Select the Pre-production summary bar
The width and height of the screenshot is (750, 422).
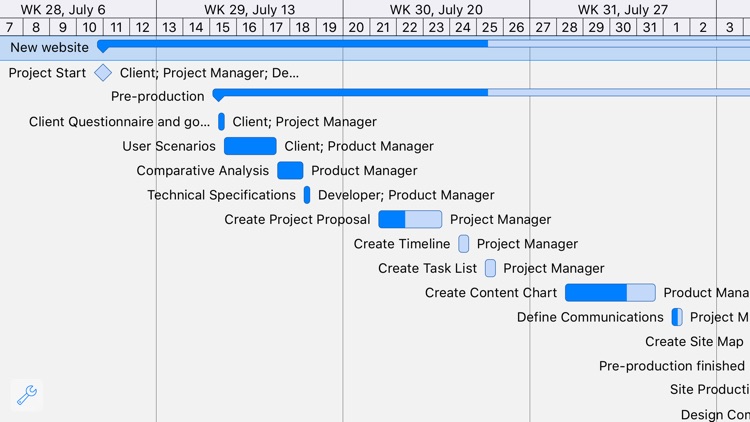click(481, 93)
